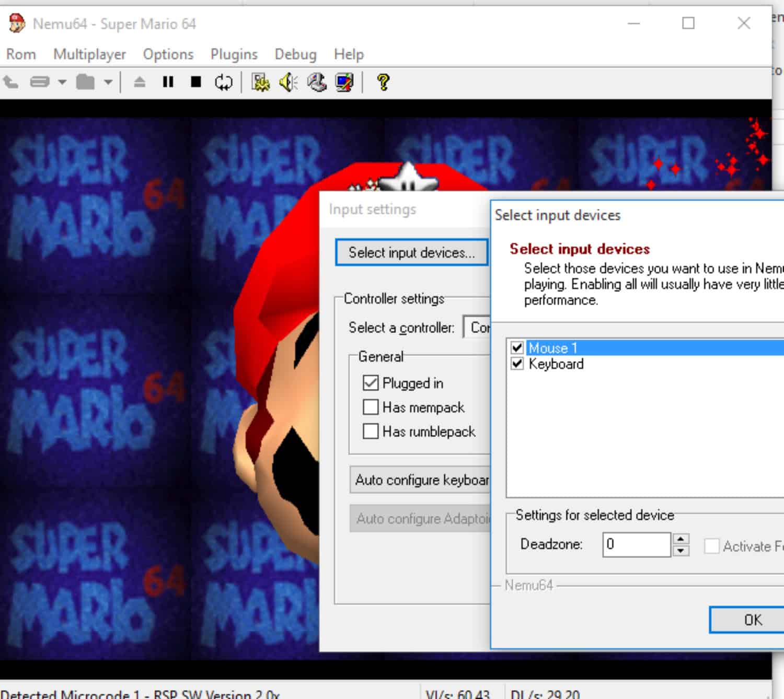Open the Select a controller combo box
The height and width of the screenshot is (699, 784).
pyautogui.click(x=477, y=328)
